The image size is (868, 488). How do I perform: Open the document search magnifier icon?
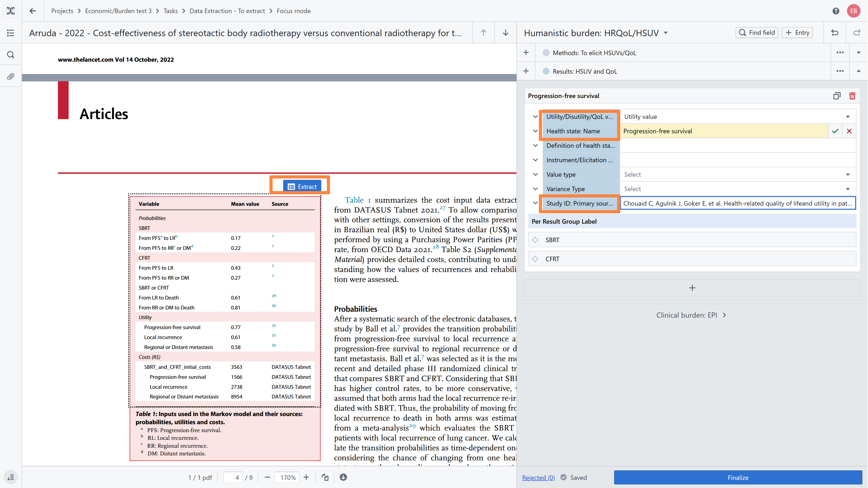[11, 54]
